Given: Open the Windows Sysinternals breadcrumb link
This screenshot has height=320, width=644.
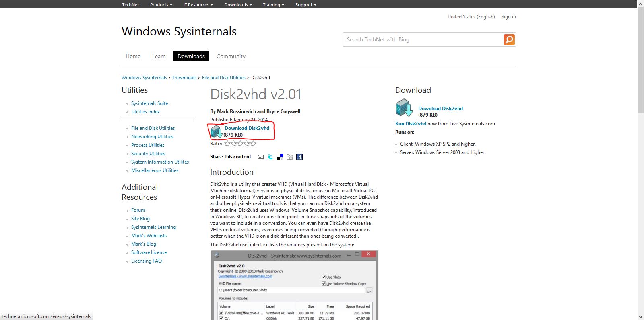Looking at the screenshot, I should 144,78.
